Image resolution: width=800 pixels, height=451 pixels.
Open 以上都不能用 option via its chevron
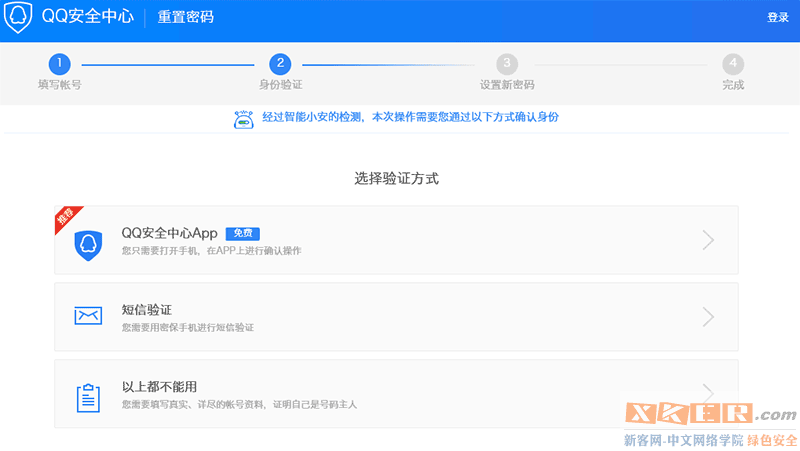708,393
